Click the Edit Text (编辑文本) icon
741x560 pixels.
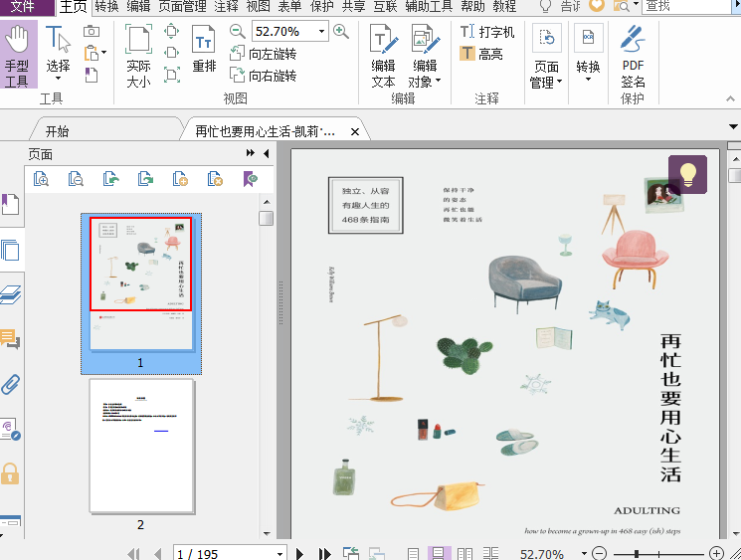(x=383, y=57)
